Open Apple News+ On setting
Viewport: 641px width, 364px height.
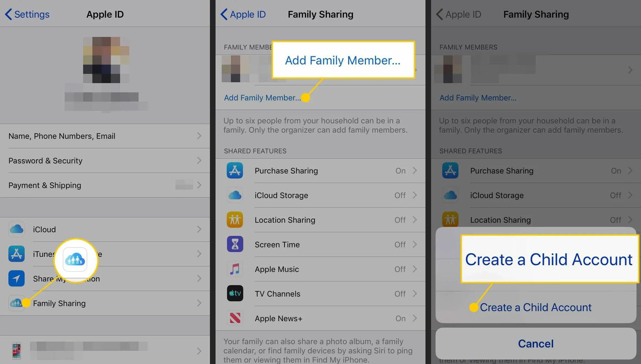[x=320, y=318]
